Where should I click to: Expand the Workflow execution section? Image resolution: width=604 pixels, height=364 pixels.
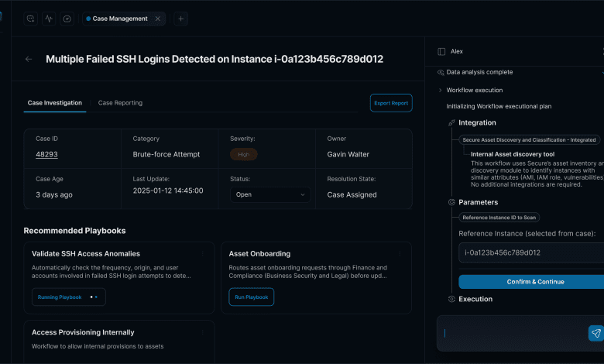441,90
